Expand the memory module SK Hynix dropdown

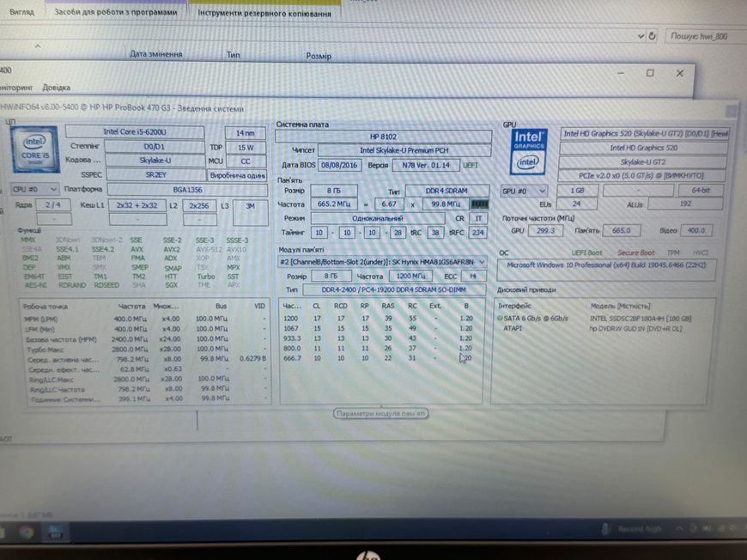481,262
